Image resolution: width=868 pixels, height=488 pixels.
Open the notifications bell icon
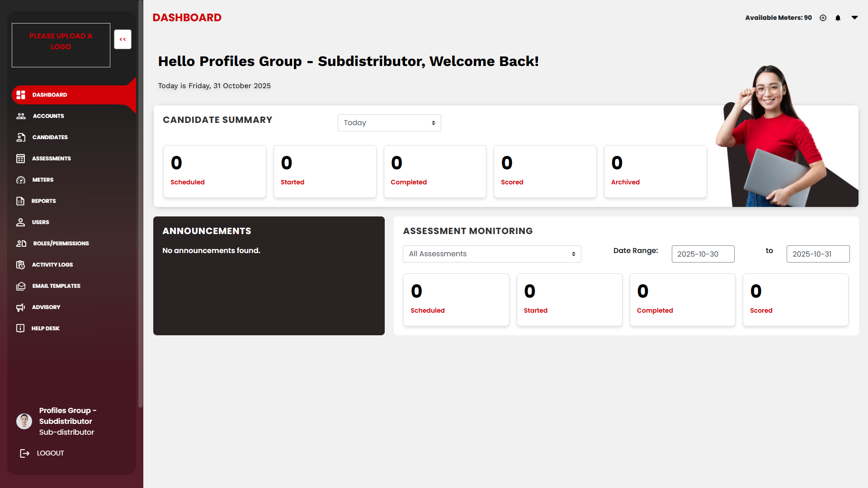(838, 18)
